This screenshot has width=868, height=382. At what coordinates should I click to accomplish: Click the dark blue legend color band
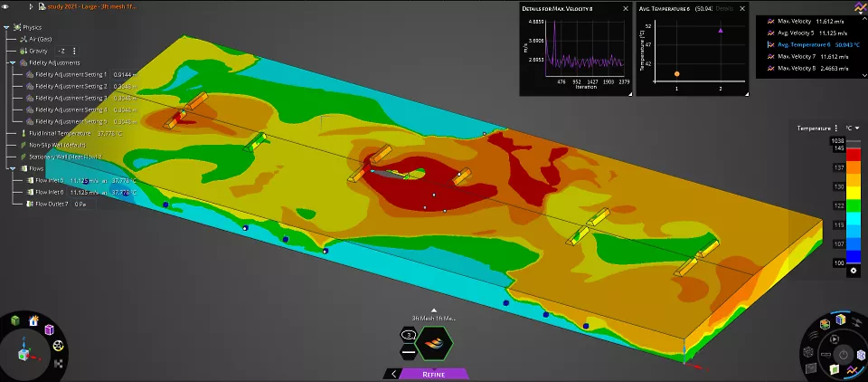[853, 256]
